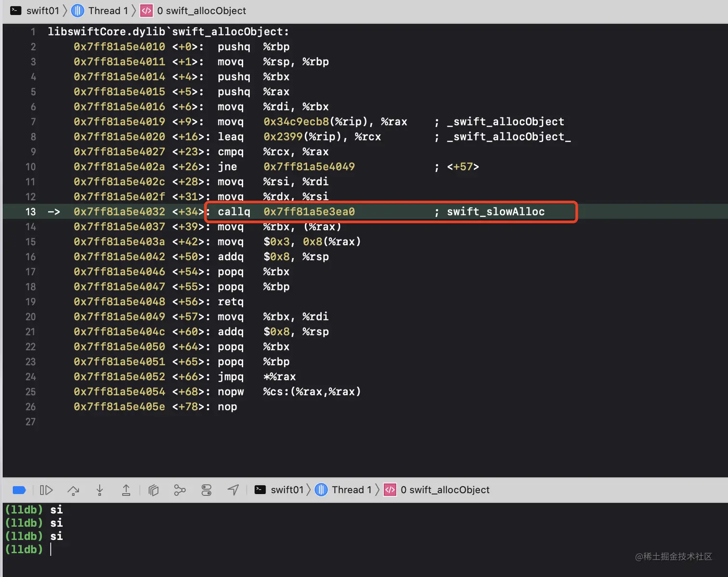This screenshot has width=728, height=577.
Task: Click the thread icon in top jump bar
Action: point(78,11)
